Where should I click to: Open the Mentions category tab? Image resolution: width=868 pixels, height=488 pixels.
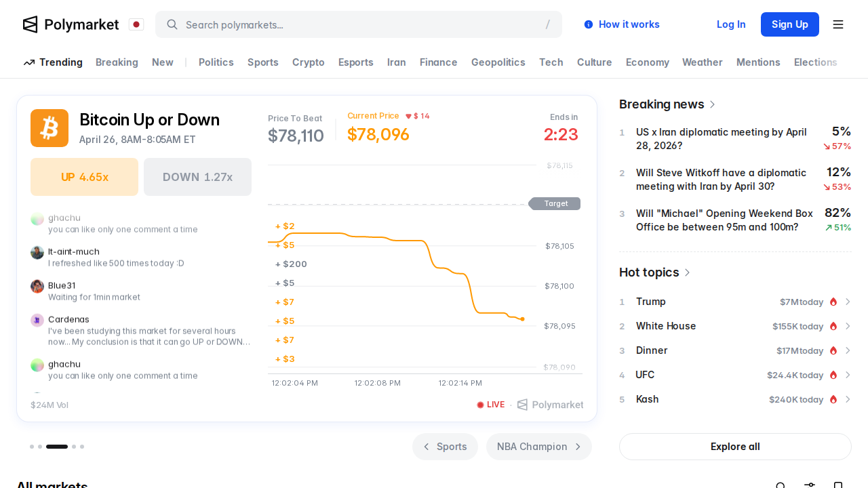758,62
